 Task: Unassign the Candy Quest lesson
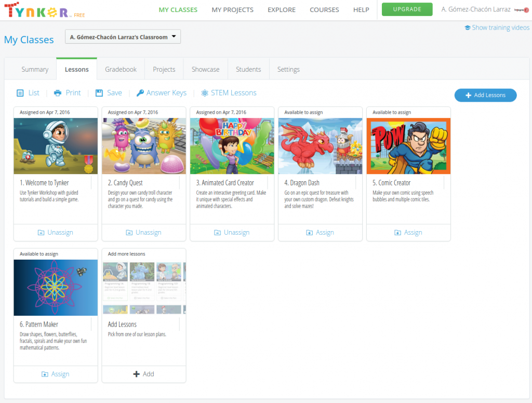coord(144,233)
